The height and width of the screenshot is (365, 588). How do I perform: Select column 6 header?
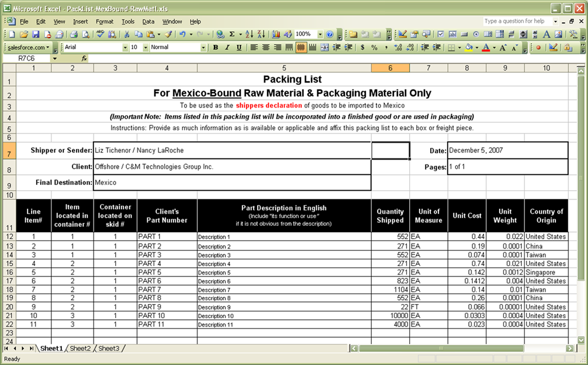click(x=390, y=68)
